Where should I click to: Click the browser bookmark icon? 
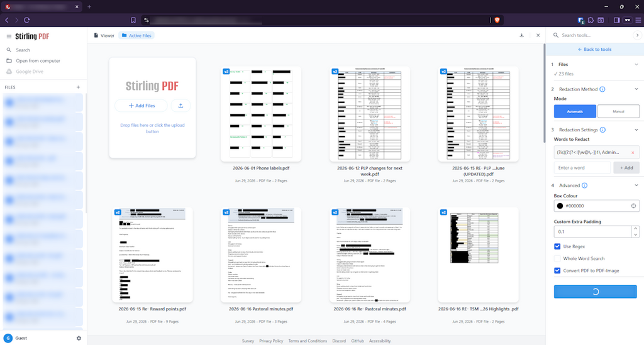pyautogui.click(x=133, y=20)
